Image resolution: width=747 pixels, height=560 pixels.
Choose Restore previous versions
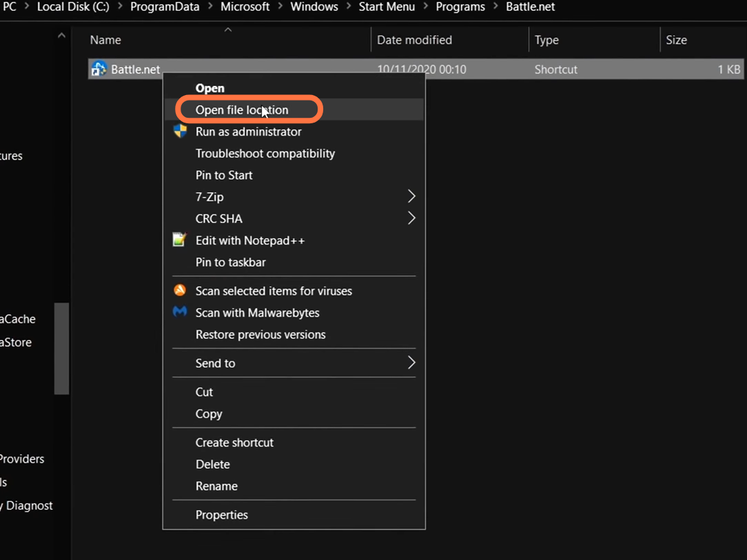(x=260, y=334)
